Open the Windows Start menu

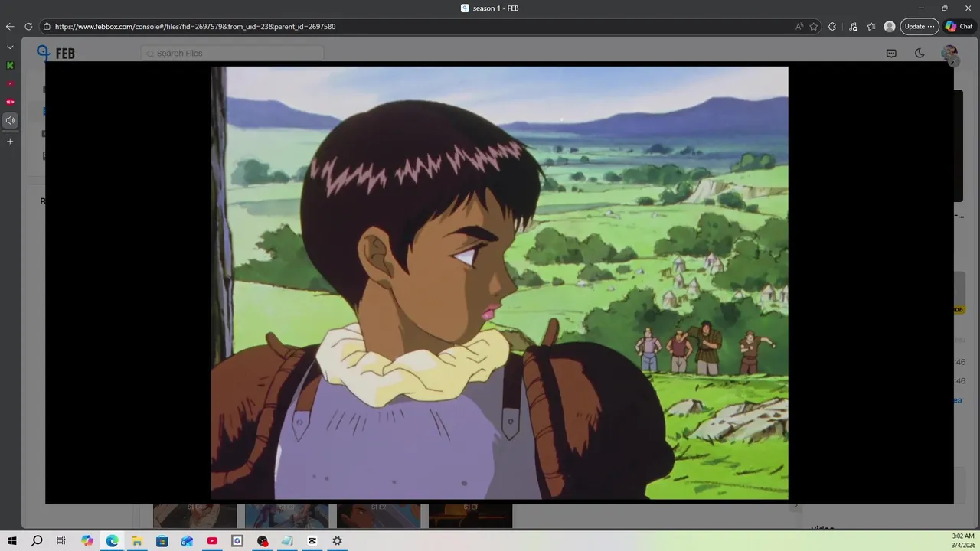[x=12, y=541]
